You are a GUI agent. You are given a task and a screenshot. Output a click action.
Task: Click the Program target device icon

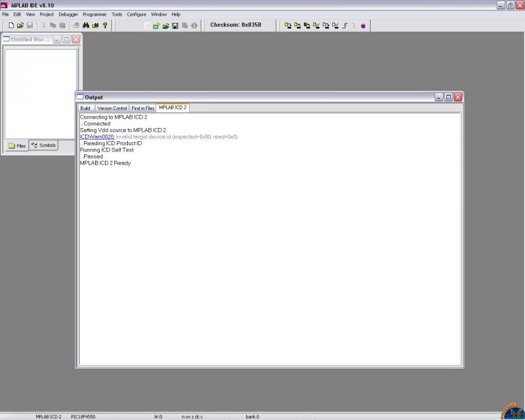pos(288,26)
